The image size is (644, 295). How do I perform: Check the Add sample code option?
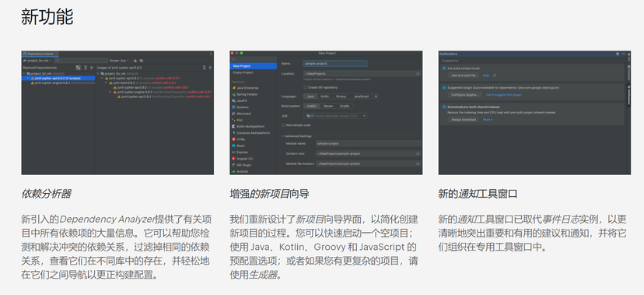click(283, 125)
